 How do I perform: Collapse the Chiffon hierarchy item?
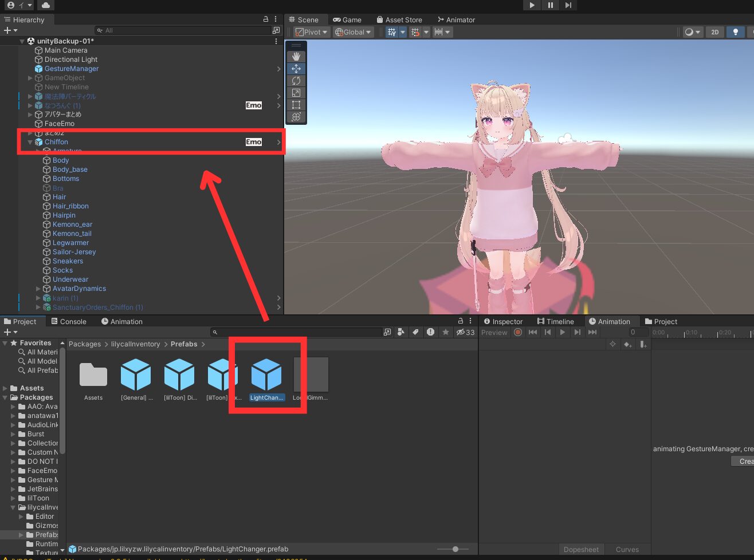click(29, 141)
